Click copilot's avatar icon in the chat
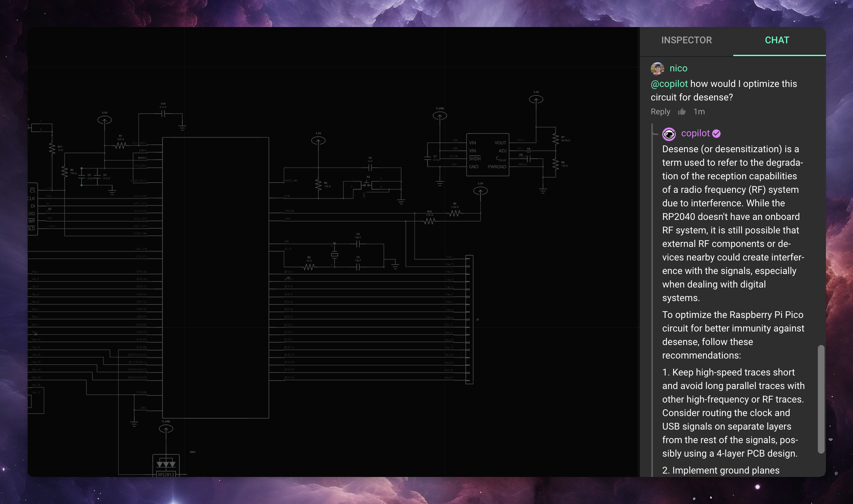The width and height of the screenshot is (853, 504). 669,134
